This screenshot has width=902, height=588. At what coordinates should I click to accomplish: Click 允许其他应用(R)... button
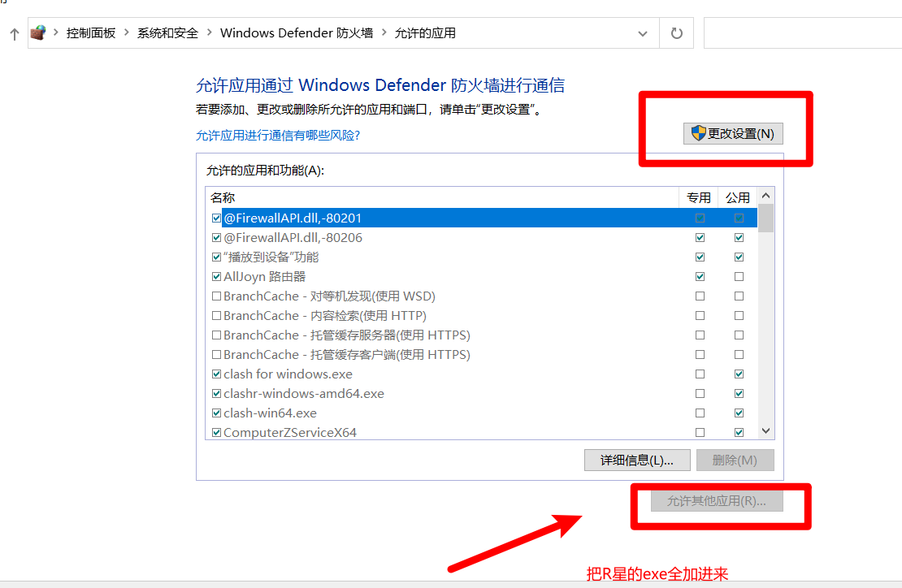point(717,501)
